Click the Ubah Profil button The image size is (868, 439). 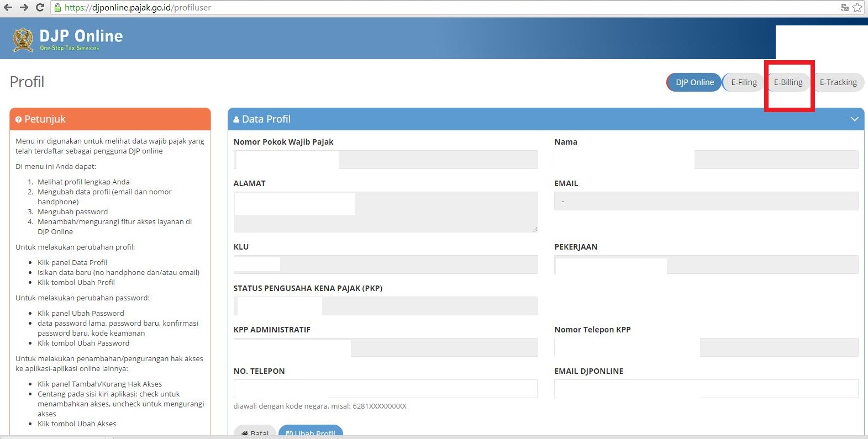tap(311, 431)
